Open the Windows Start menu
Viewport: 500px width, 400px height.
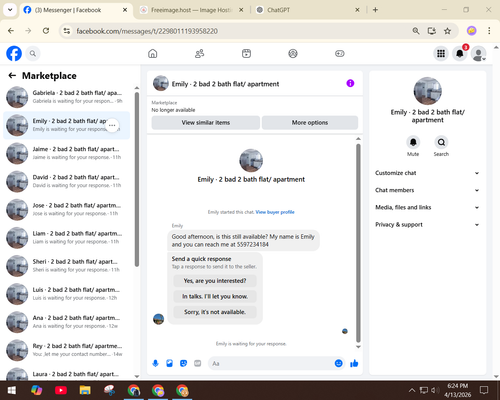pos(12,390)
